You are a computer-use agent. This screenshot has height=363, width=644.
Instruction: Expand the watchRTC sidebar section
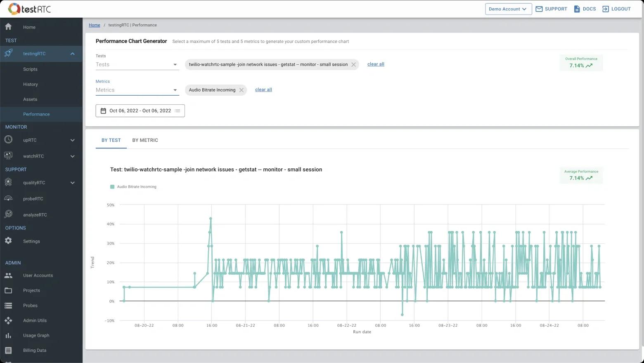click(73, 156)
